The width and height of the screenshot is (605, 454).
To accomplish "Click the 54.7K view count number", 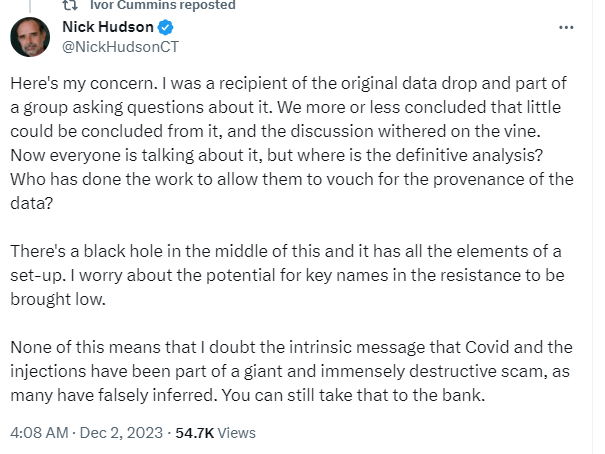I will click(x=194, y=433).
